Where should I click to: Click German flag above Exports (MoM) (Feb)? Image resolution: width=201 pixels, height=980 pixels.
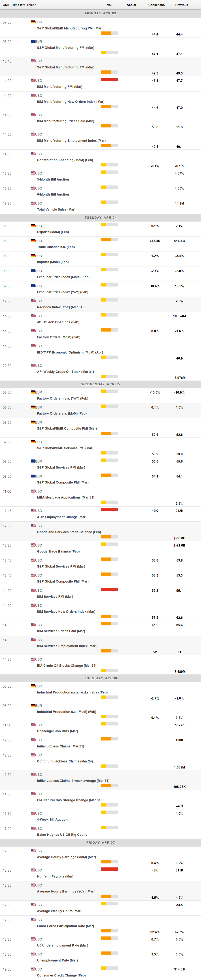click(33, 226)
